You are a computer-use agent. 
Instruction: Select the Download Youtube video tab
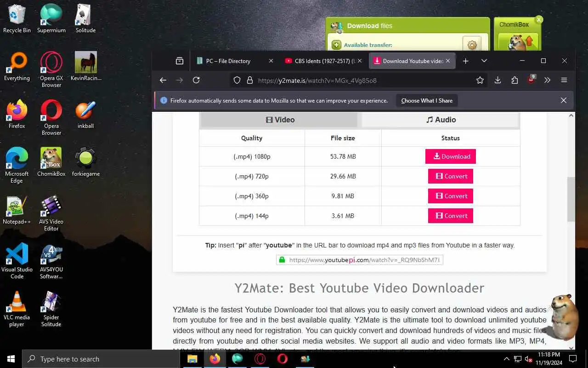pyautogui.click(x=412, y=61)
